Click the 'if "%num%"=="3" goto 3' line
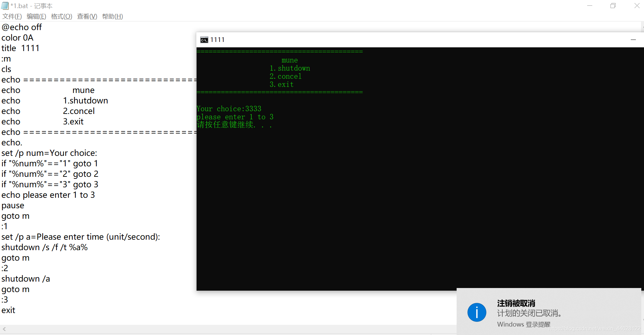Screen dimensions: 644x335 click(50, 184)
